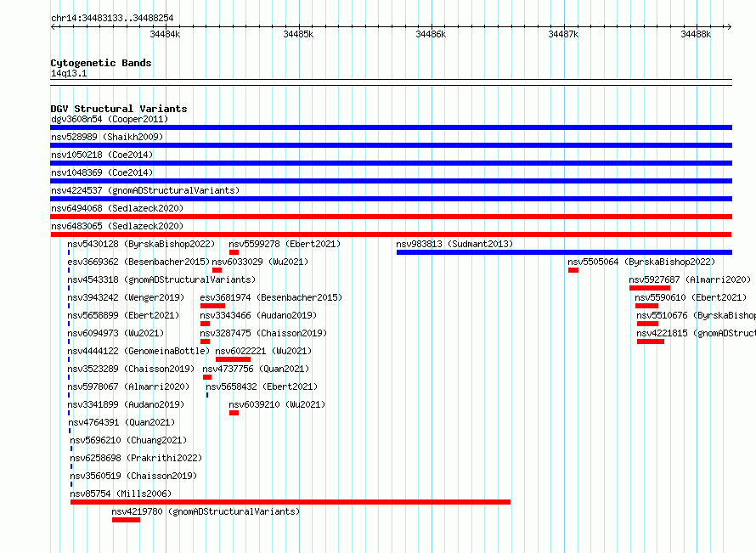
Task: Click the red bar under nsv4219780
Action: pyautogui.click(x=126, y=520)
